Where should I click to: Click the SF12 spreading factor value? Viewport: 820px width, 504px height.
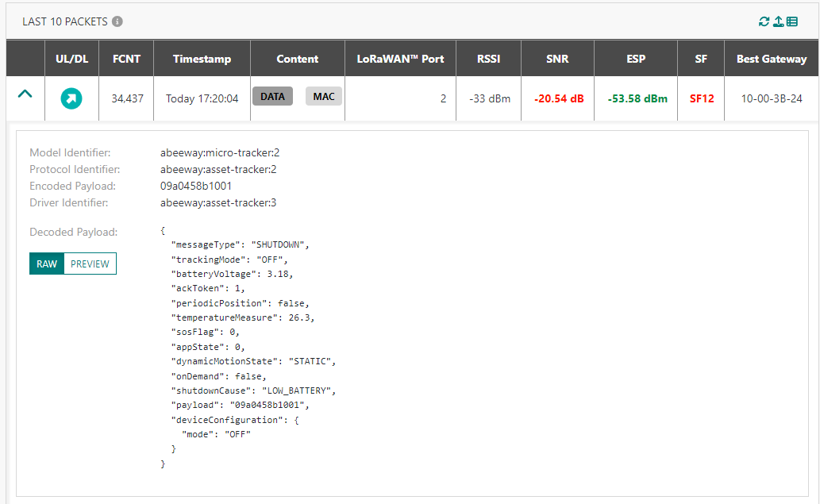(x=701, y=98)
